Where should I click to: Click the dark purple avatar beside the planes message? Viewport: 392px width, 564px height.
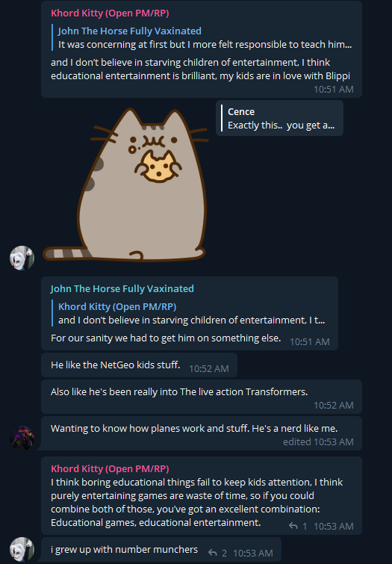click(x=22, y=438)
